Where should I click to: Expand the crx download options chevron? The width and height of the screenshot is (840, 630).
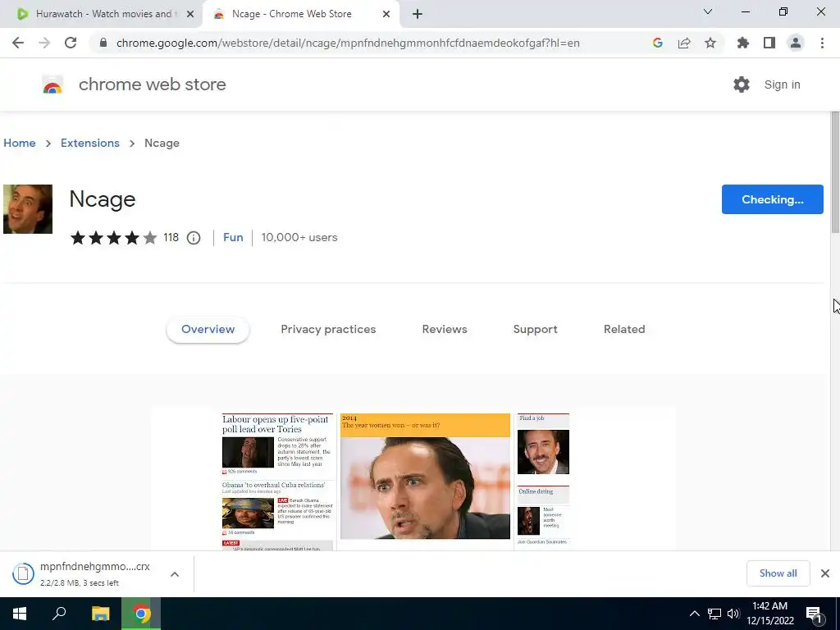[175, 573]
